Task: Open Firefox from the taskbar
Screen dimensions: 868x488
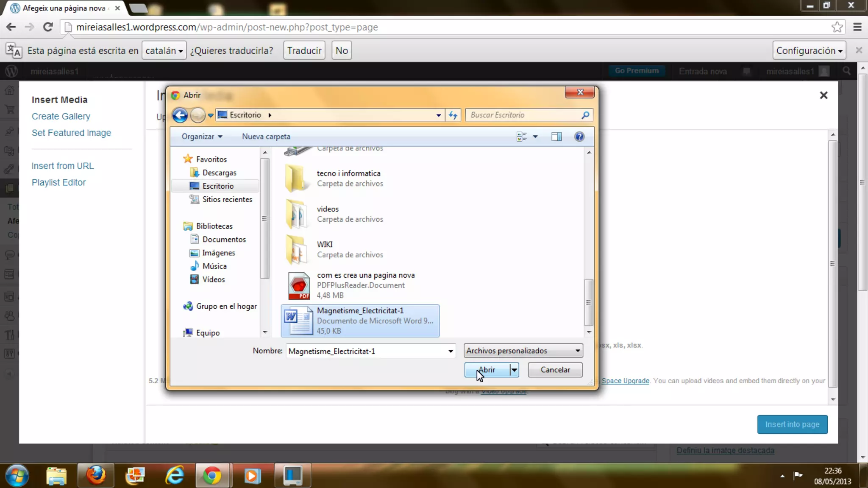Action: [96, 475]
